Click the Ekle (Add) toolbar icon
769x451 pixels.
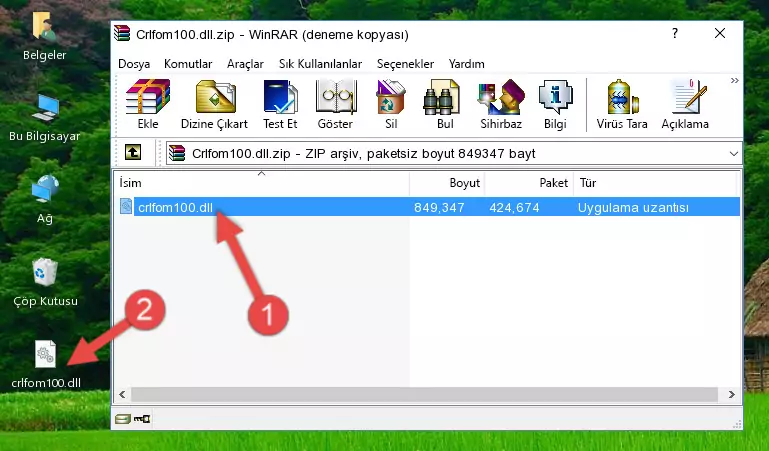148,104
